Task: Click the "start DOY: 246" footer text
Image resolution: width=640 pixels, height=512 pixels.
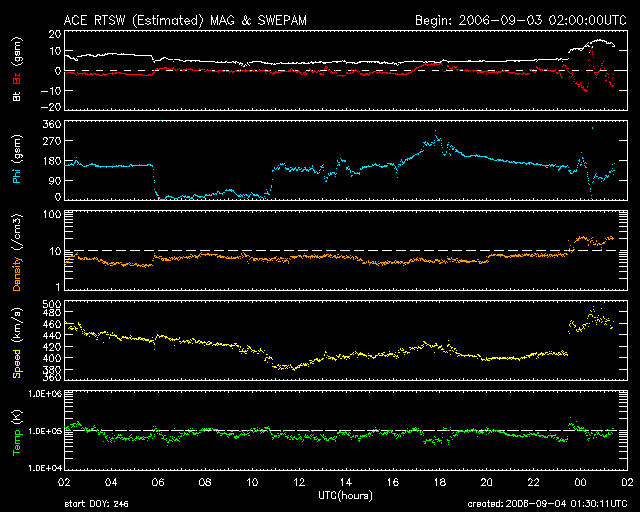Action: tap(96, 504)
